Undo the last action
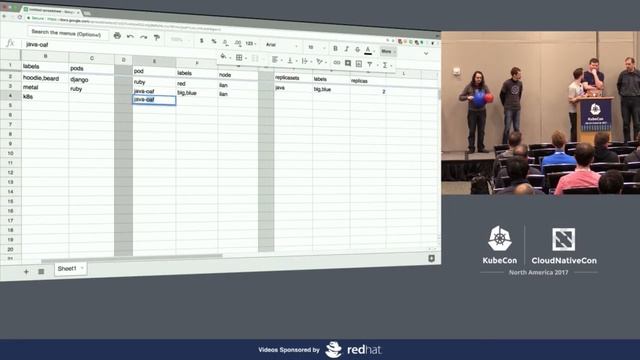Viewport: 640px width, 360px height. (130, 37)
